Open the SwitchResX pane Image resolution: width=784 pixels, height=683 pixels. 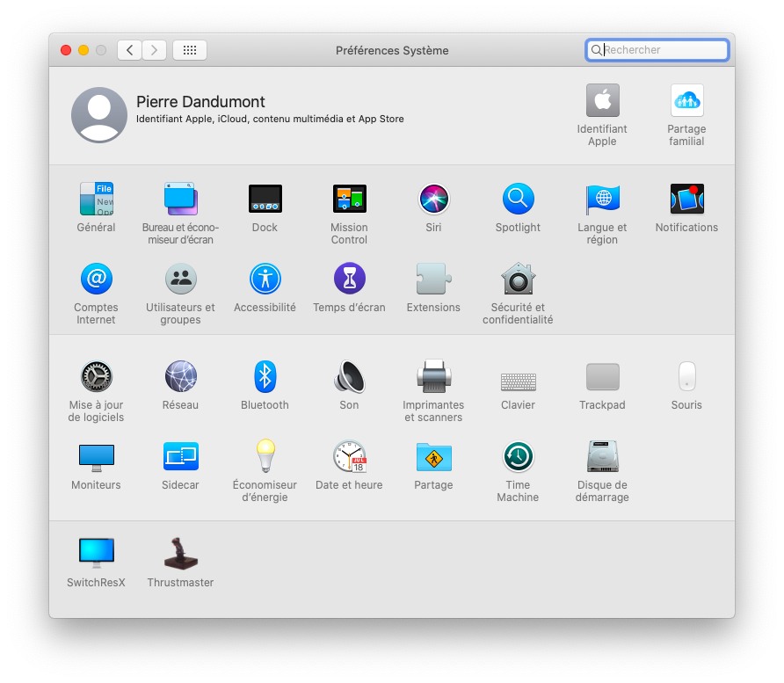97,553
